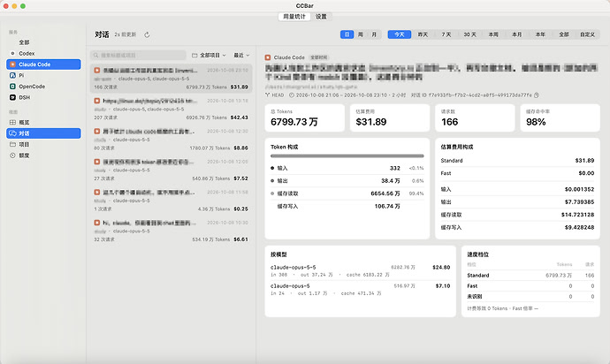610x364 pixels.
Task: Click the Pi service icon
Action: pos(12,75)
